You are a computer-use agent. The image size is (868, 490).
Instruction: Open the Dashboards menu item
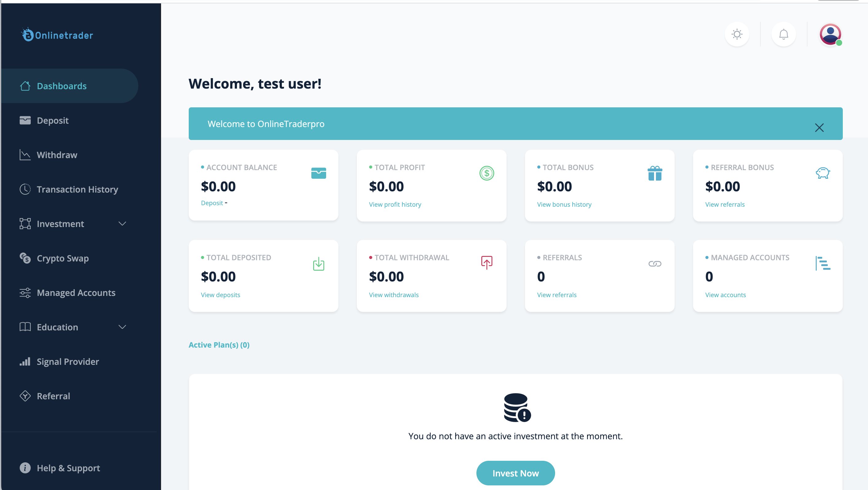[61, 86]
